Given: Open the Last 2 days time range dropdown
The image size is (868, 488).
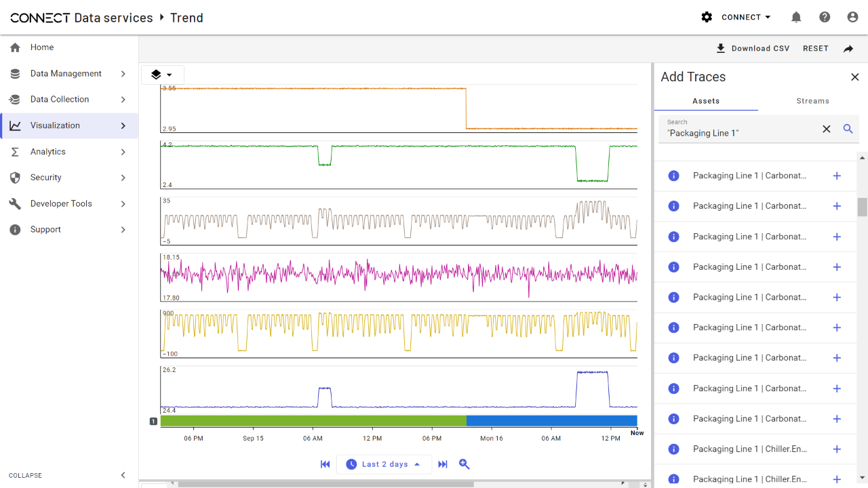Looking at the screenshot, I should tap(384, 464).
